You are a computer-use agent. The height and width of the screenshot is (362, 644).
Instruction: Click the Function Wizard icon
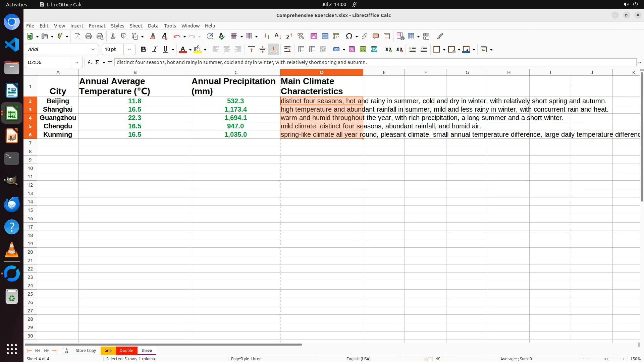90,62
